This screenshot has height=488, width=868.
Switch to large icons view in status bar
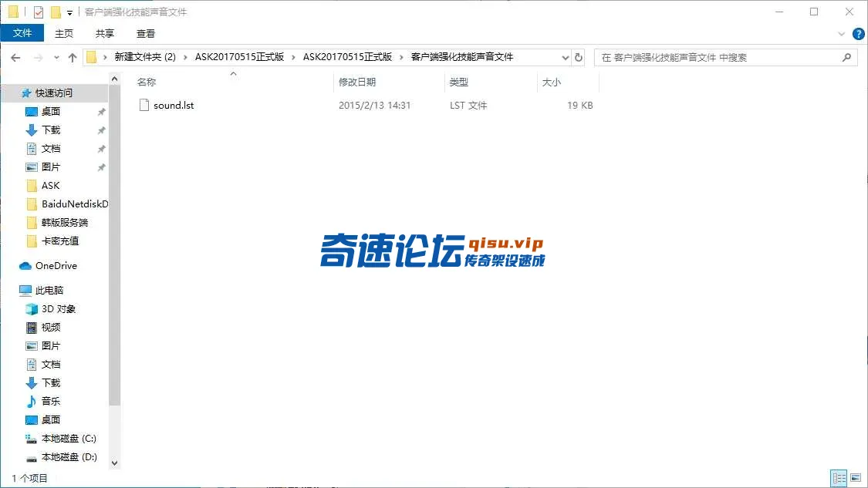[856, 478]
